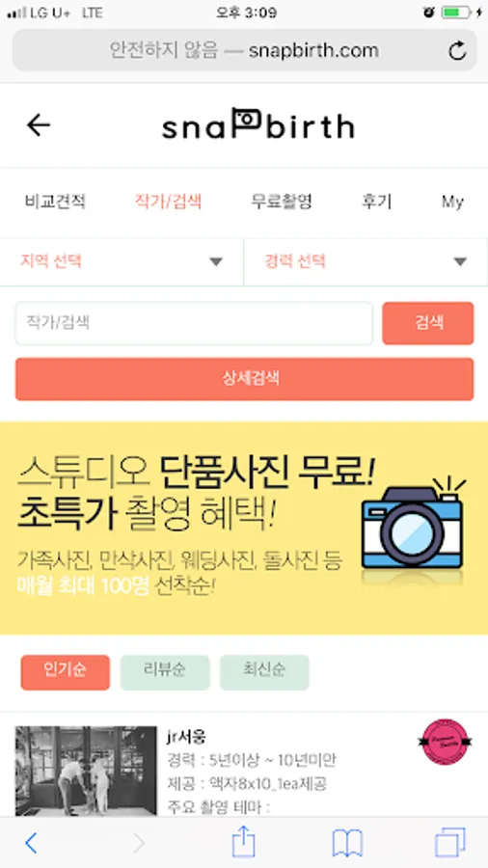Switch sorting to 최신순

[264, 672]
